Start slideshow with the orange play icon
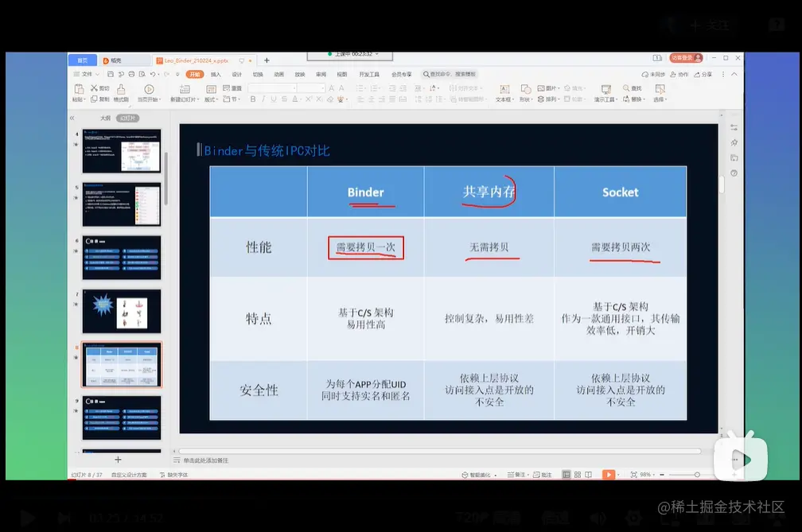Viewport: 802px width, 532px height. coord(609,474)
